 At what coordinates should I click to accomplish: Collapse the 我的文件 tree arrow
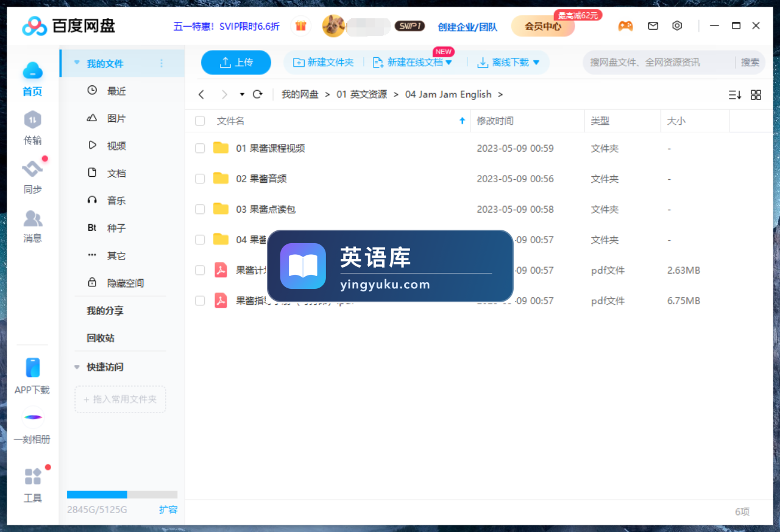(77, 63)
